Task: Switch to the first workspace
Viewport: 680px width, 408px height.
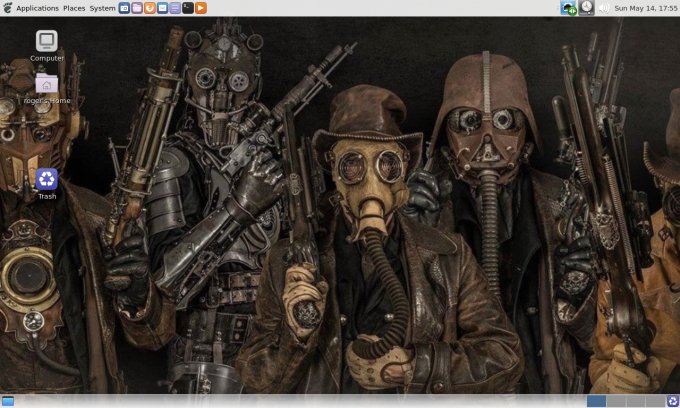Action: [596, 401]
